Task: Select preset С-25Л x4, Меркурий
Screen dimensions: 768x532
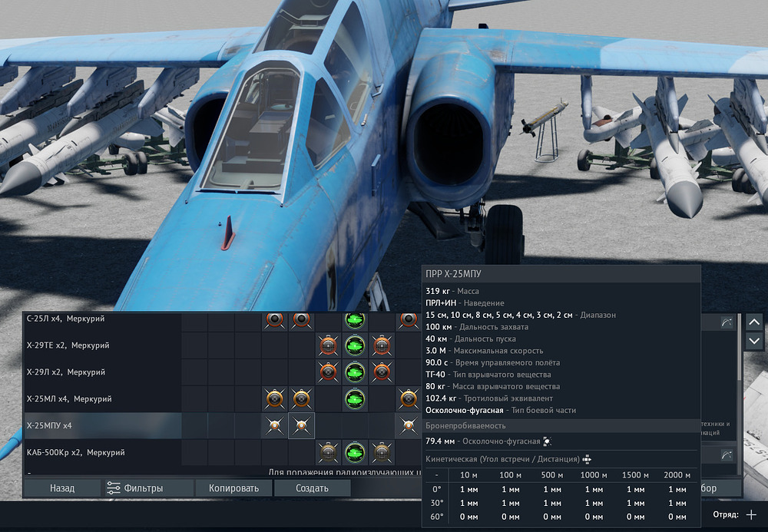Action: click(65, 319)
